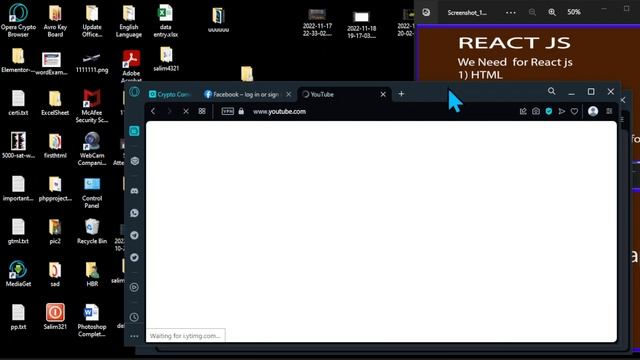
Task: Zoom out on the Photos viewer image
Action: pyautogui.click(x=532, y=12)
